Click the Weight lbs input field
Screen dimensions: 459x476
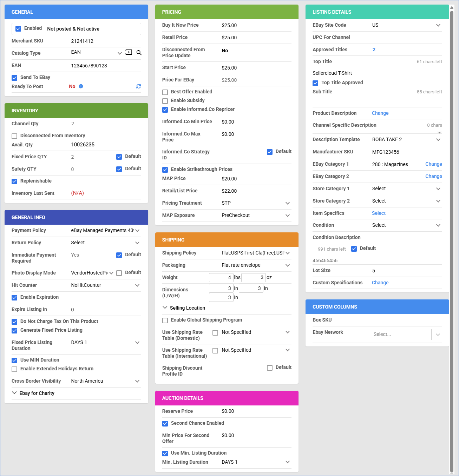click(x=221, y=278)
